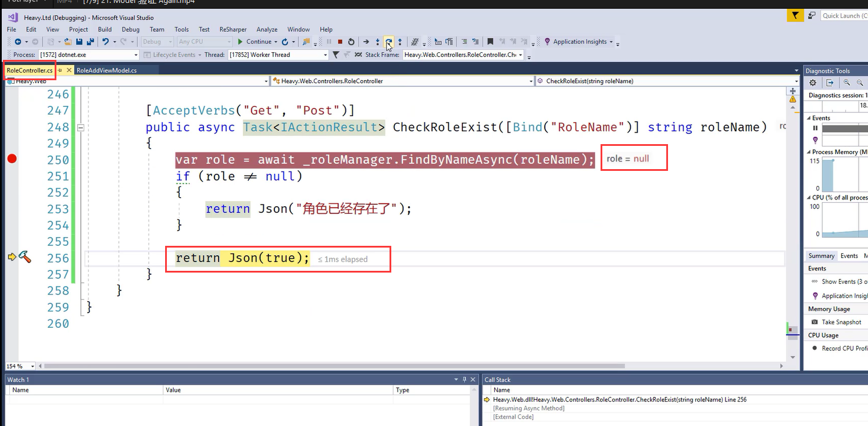Click the editor horizontal scrollbar
The width and height of the screenshot is (868, 426).
[x=334, y=366]
